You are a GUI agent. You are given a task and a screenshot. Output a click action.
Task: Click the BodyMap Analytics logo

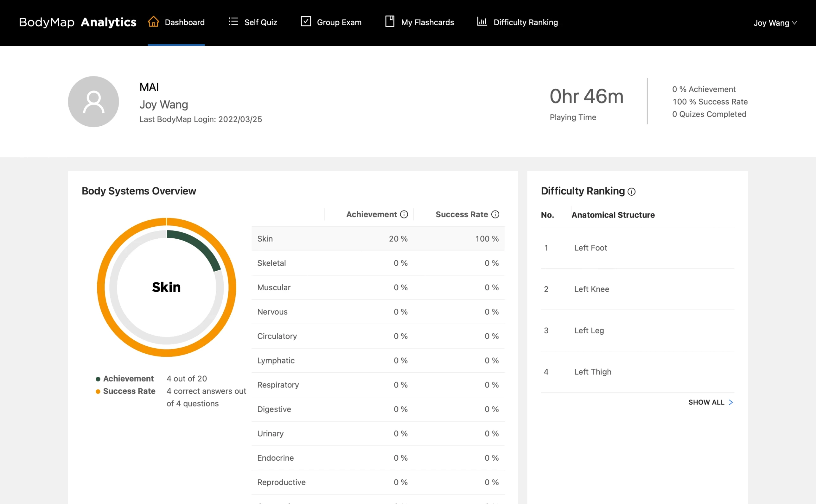tap(78, 22)
